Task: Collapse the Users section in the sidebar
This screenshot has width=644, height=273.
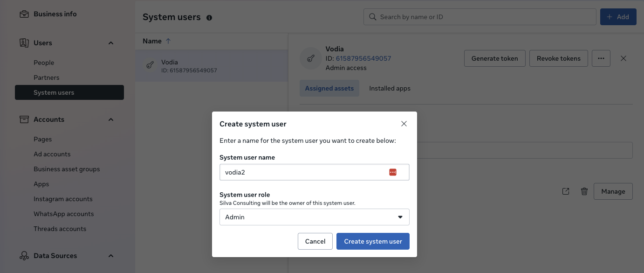Action: tap(111, 42)
